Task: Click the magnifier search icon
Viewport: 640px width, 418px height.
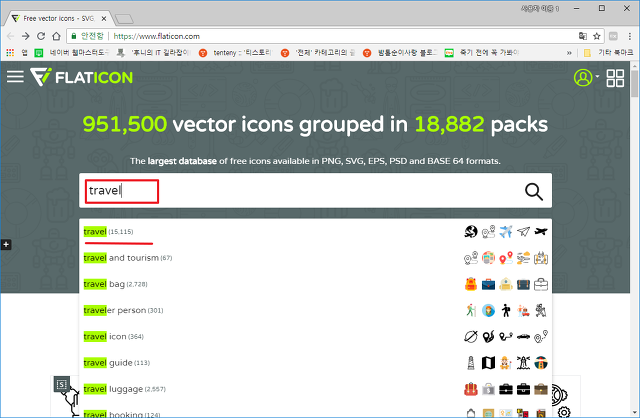Action: pos(533,191)
